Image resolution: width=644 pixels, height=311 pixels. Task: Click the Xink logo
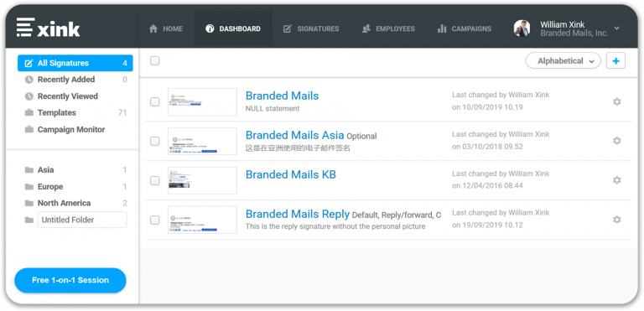49,28
